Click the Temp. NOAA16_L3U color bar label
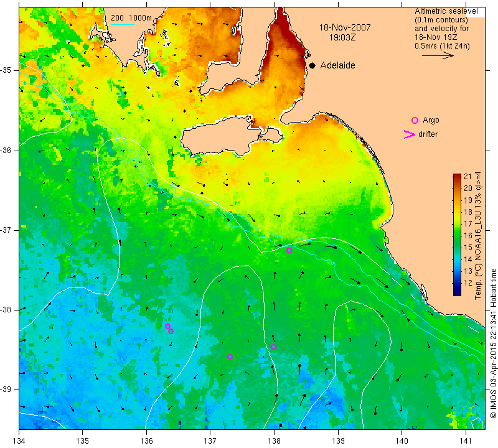498x448 pixels. click(x=477, y=236)
